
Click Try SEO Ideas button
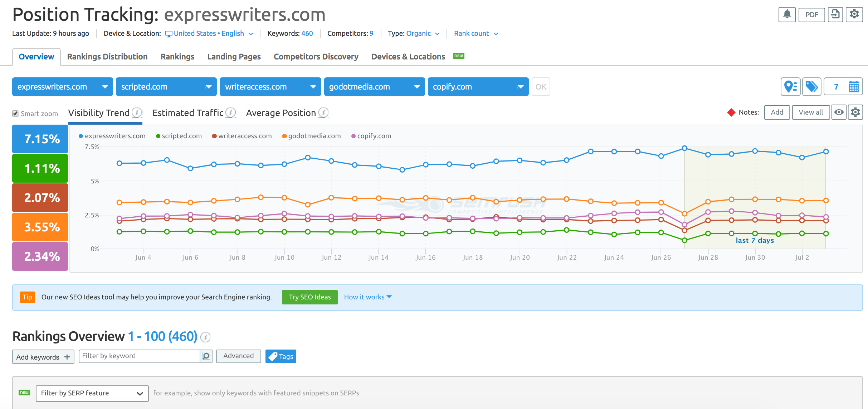tap(310, 297)
